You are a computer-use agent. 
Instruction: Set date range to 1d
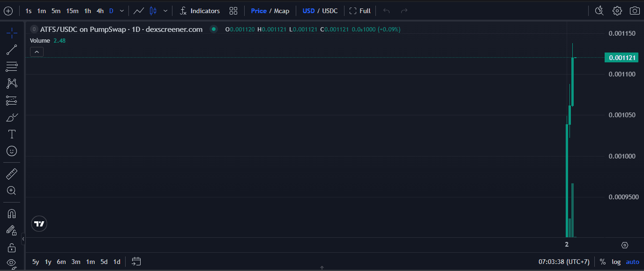117,262
